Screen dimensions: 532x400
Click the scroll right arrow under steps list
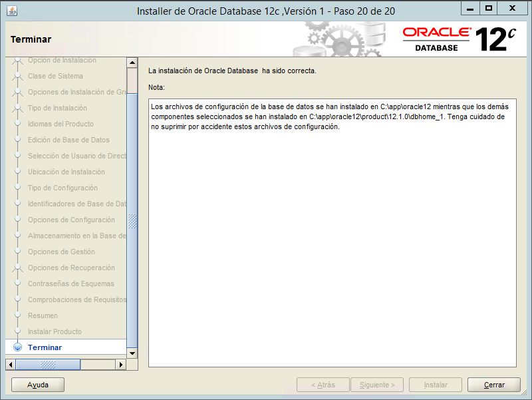(121, 365)
